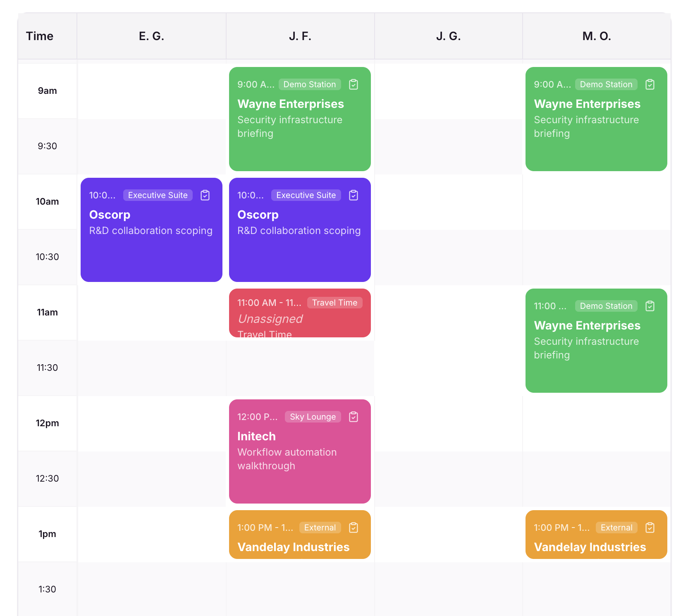The width and height of the screenshot is (688, 616).
Task: Open Vandelay Industries title in J. F. column
Action: coord(294,547)
